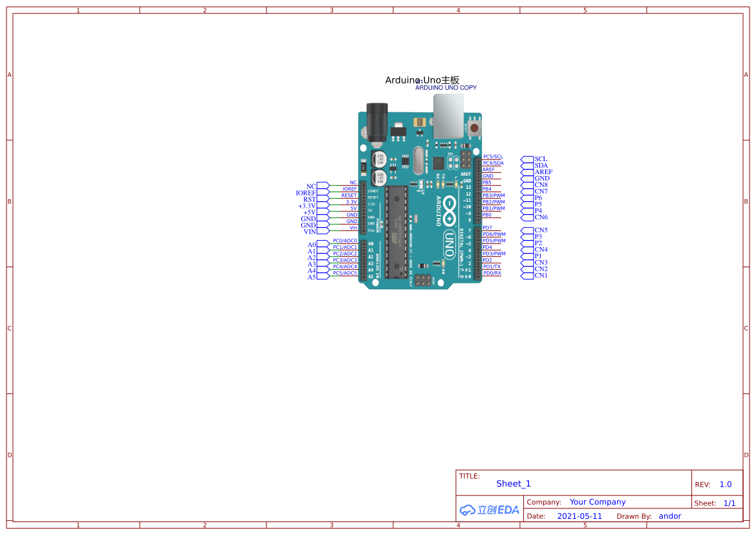Select the PC5/SCL pin label
This screenshot has width=756, height=535.
[x=493, y=157]
